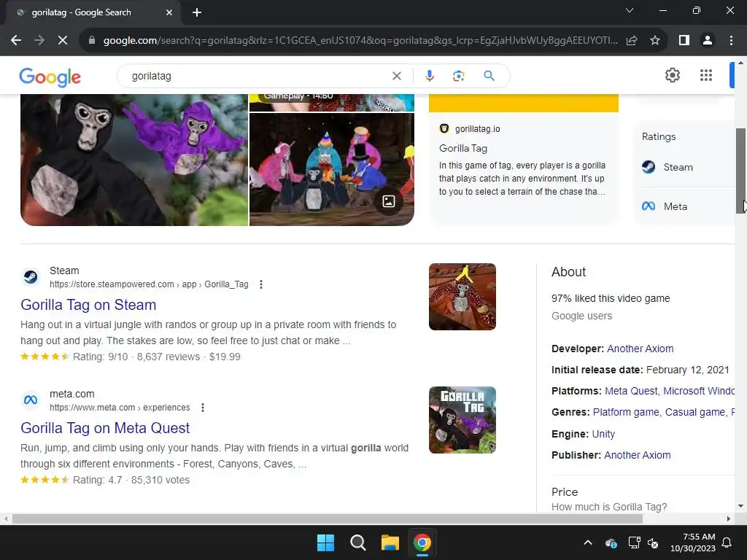Click the muted volume tray icon

pyautogui.click(x=653, y=542)
